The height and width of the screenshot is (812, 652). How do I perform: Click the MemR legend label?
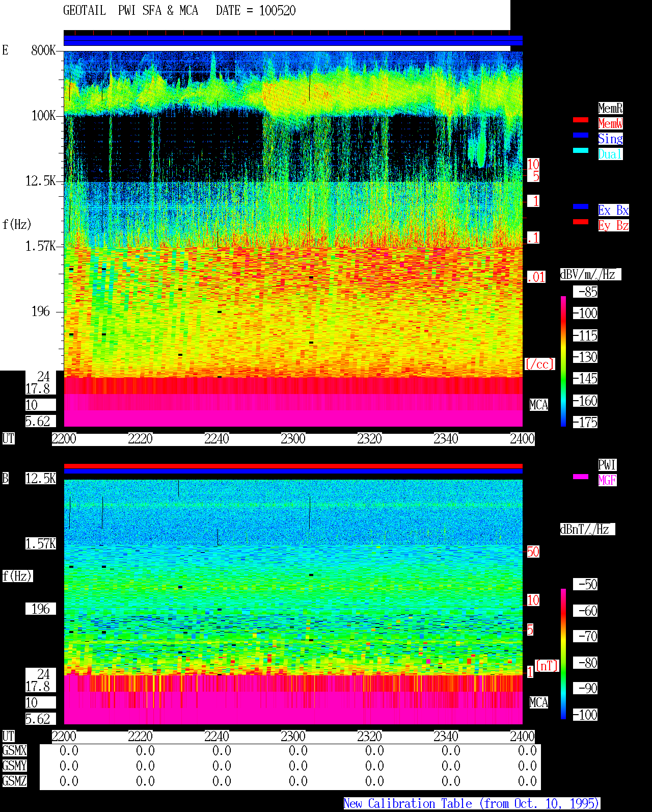click(x=610, y=108)
